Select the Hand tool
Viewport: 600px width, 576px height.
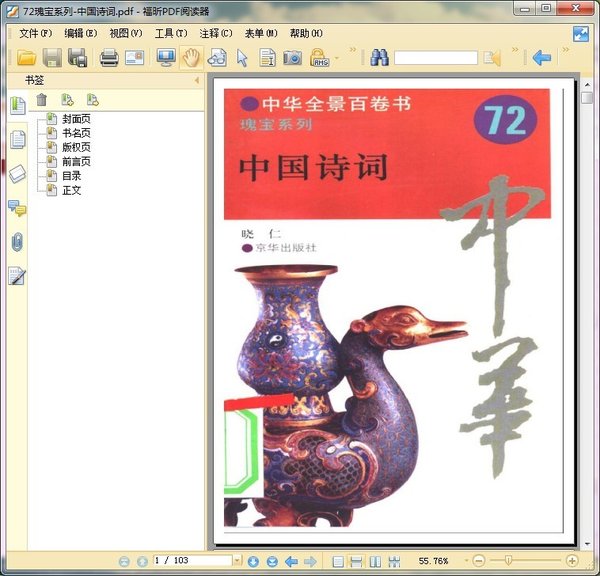(191, 58)
